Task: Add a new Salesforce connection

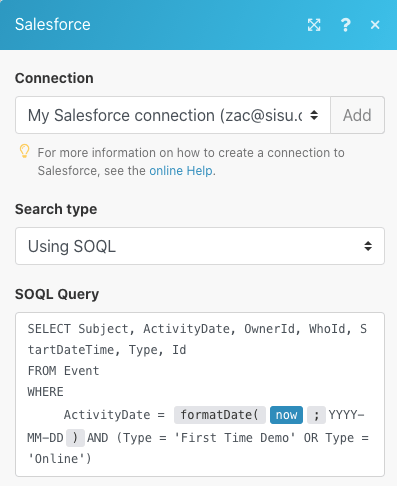Action: [357, 115]
